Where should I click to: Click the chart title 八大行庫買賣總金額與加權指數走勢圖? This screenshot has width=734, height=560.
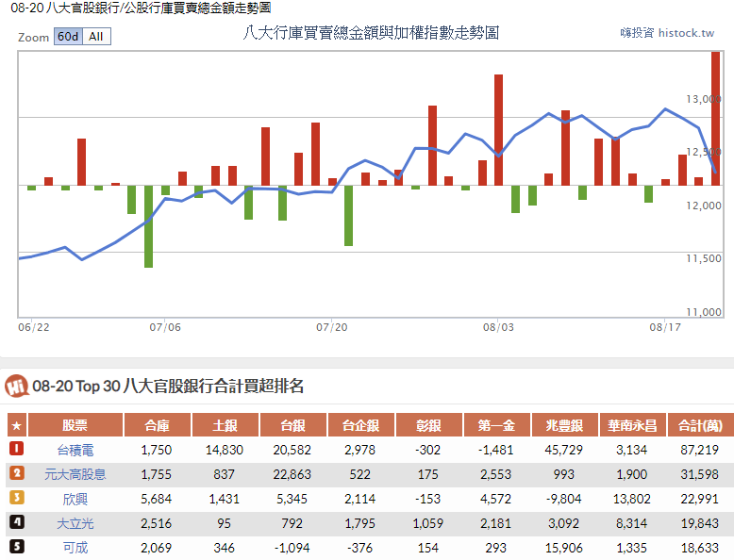pyautogui.click(x=371, y=33)
